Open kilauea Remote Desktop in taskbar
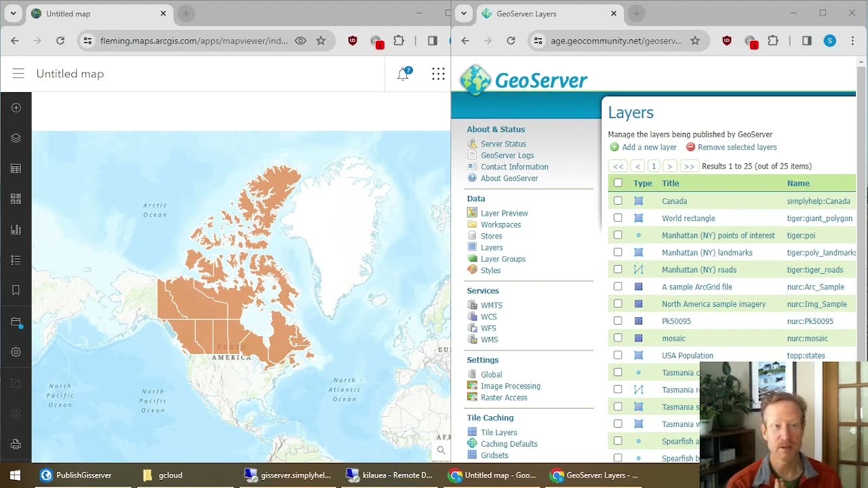 [390, 475]
